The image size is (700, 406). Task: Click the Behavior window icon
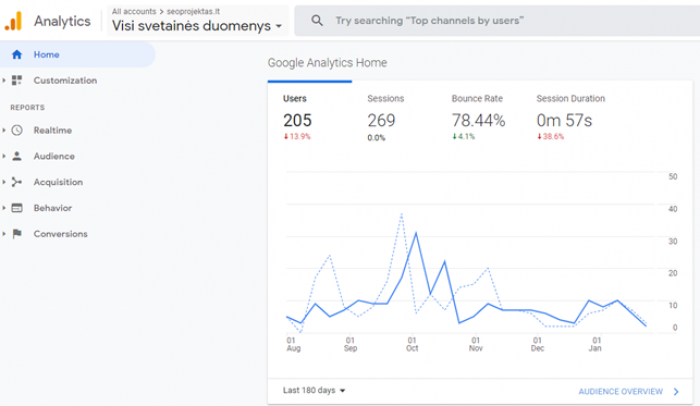(x=17, y=208)
